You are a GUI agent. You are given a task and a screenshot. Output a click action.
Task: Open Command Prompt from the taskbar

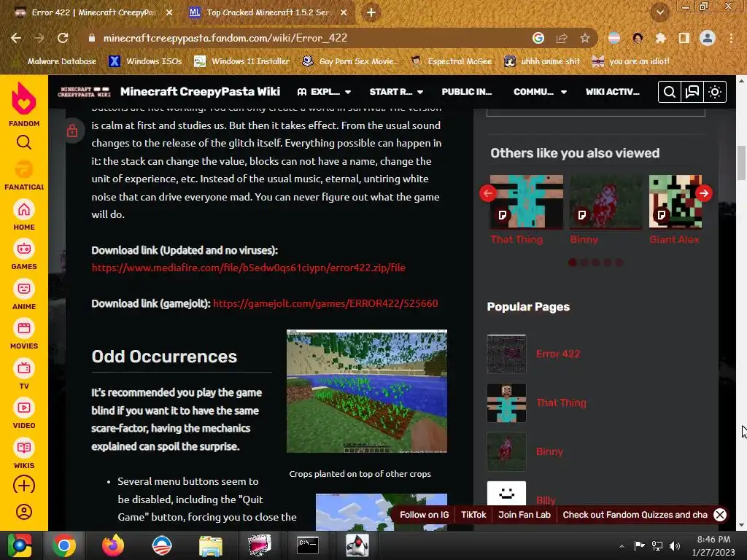[308, 545]
